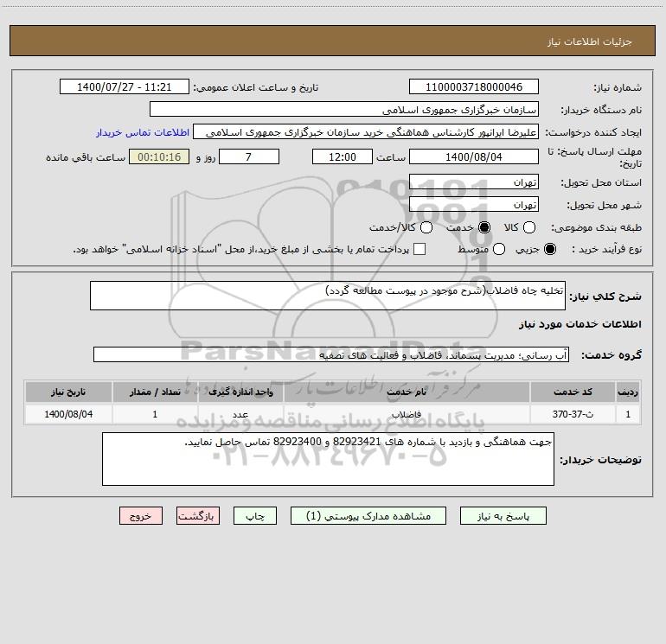Viewport: 666px width, 644px height.
Task: Click the تعداد / مقدار column header
Action: click(x=155, y=392)
